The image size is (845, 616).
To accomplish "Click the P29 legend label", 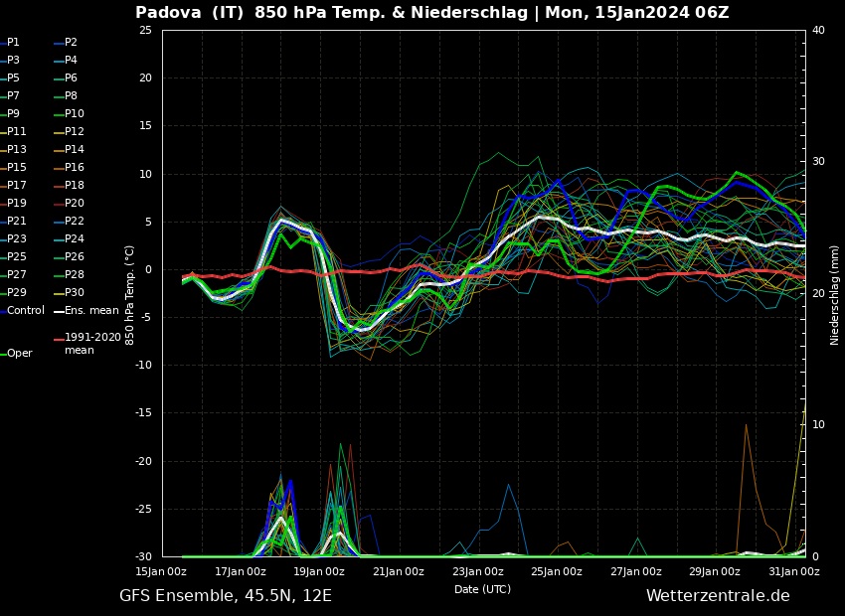I will coord(17,292).
